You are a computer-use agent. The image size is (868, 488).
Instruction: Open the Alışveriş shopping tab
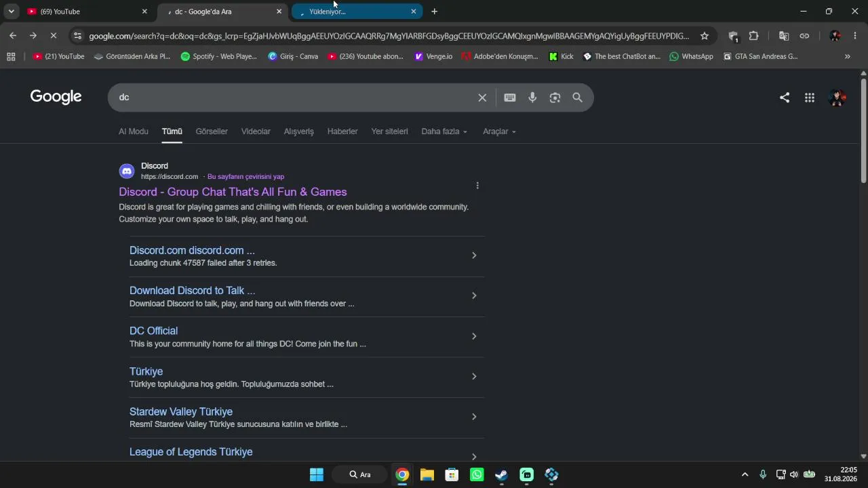pyautogui.click(x=299, y=131)
